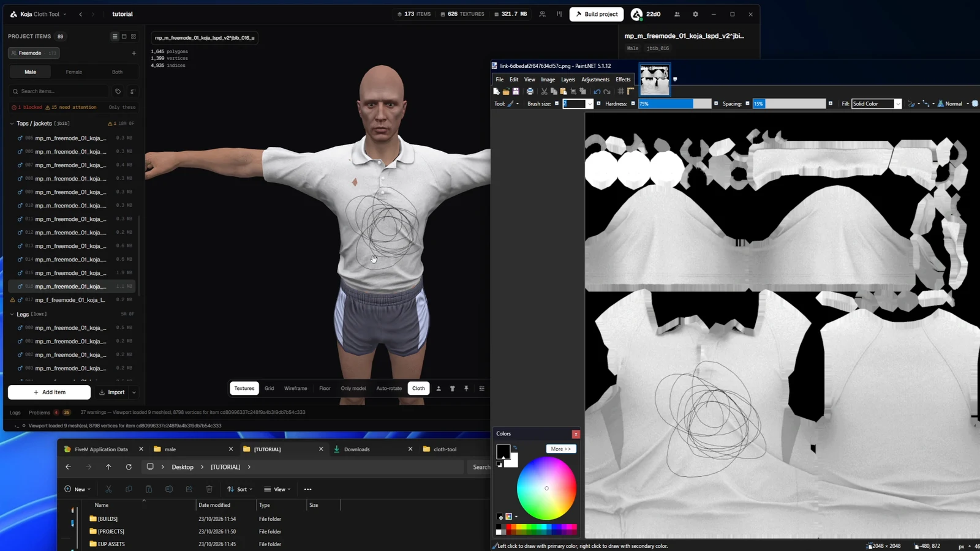
Task: Open the Import dropdown arrow
Action: tap(134, 392)
